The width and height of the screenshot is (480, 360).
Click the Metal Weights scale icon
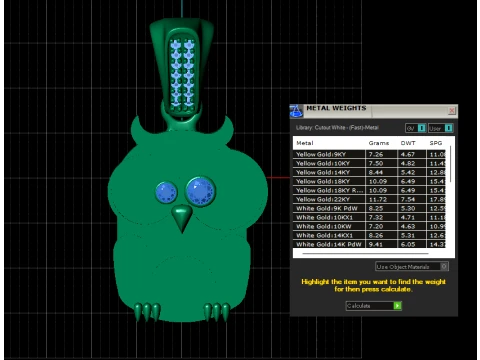click(x=296, y=111)
